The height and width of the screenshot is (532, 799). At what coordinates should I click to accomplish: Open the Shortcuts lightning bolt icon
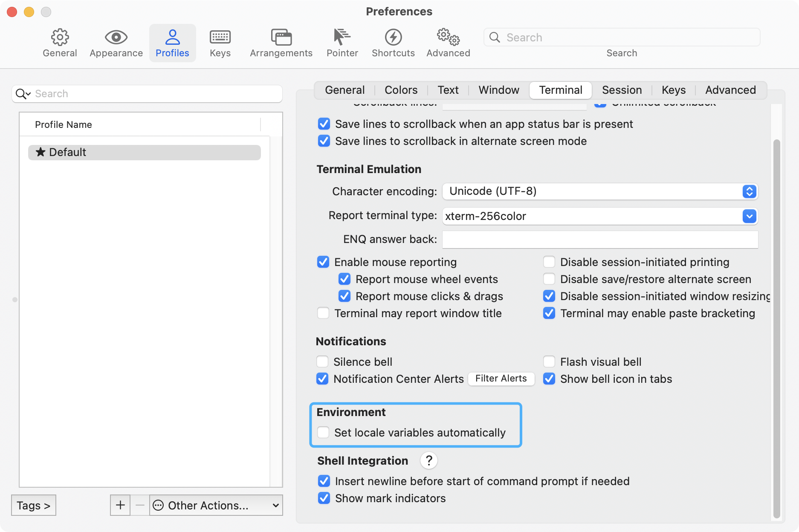click(393, 38)
